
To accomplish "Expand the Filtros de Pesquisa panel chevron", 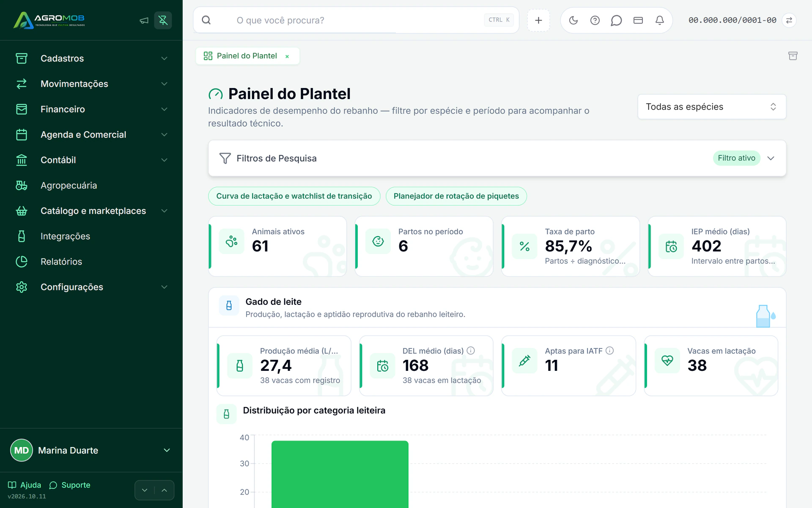I will pos(771,158).
